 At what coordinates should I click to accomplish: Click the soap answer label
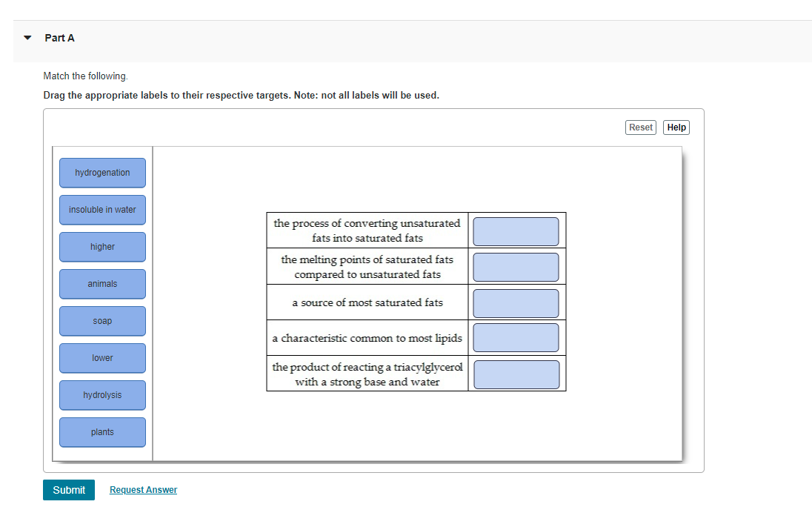pos(102,321)
